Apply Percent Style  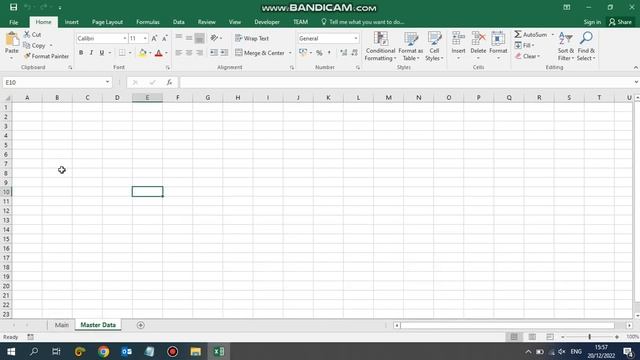pos(319,53)
